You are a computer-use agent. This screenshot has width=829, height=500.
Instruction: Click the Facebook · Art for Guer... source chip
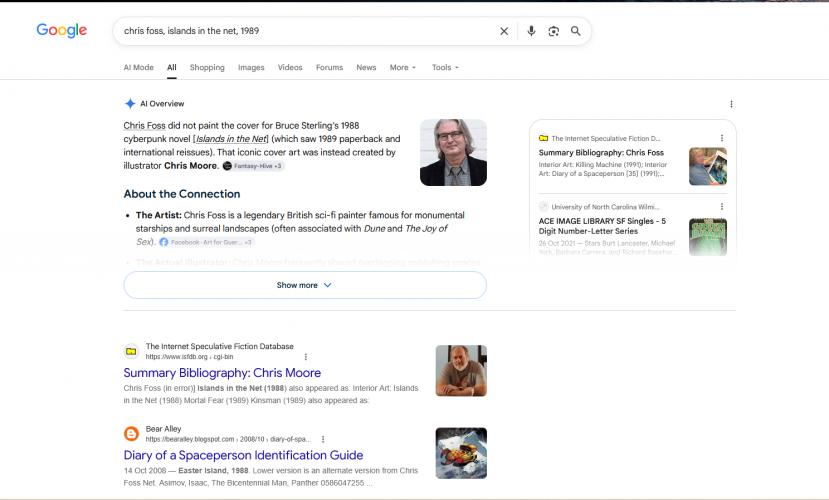(207, 242)
